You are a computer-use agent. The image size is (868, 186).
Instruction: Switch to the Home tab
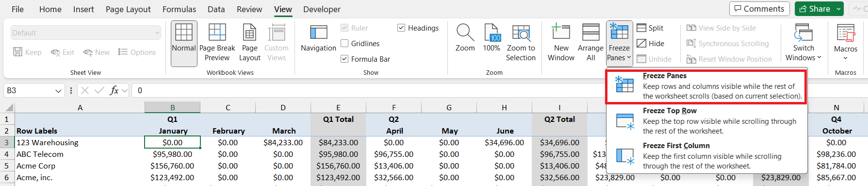point(50,9)
